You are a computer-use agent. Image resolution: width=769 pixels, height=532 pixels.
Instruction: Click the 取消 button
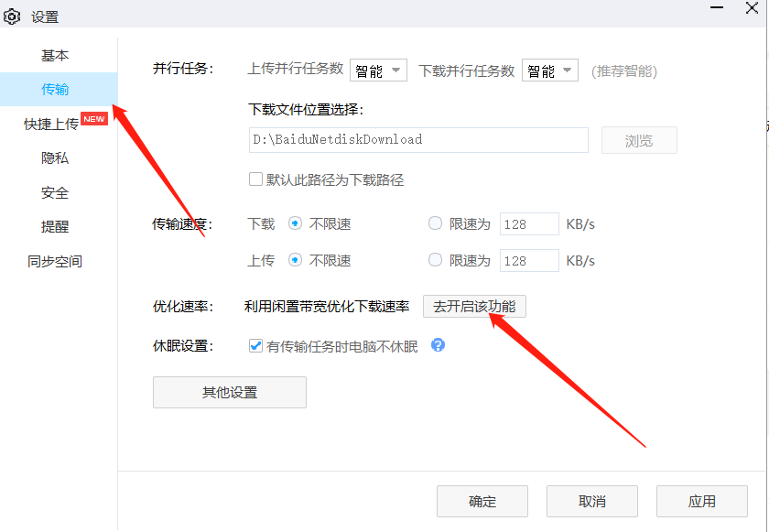tap(592, 501)
